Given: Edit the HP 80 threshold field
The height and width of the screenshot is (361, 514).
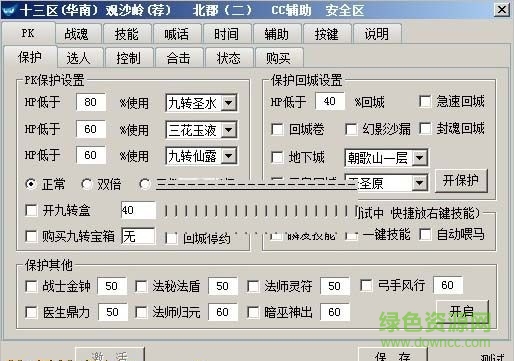Looking at the screenshot, I should [x=91, y=102].
